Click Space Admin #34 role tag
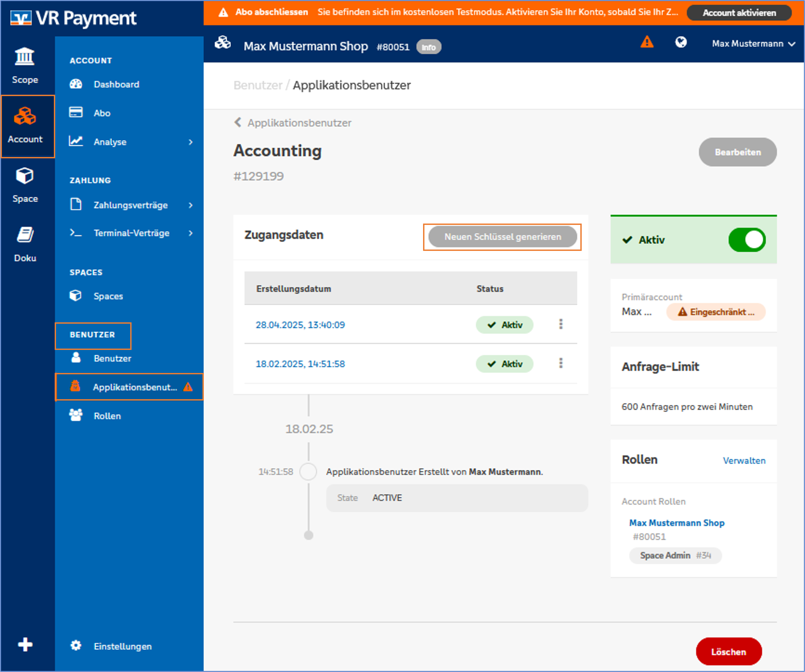The image size is (805, 672). click(x=675, y=555)
